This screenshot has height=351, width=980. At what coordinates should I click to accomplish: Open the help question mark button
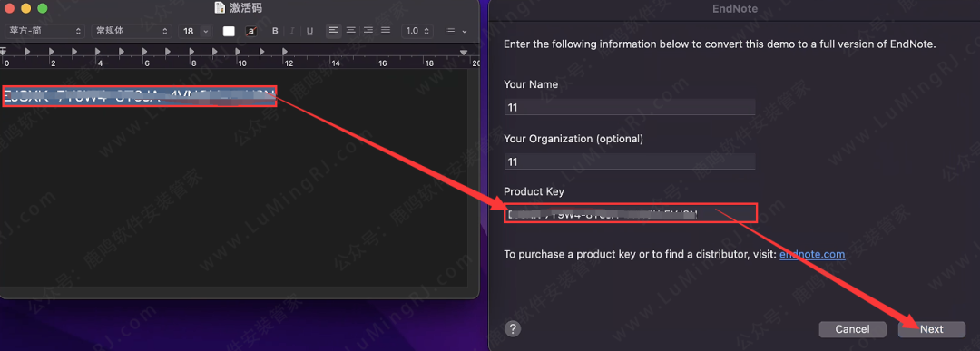[513, 329]
